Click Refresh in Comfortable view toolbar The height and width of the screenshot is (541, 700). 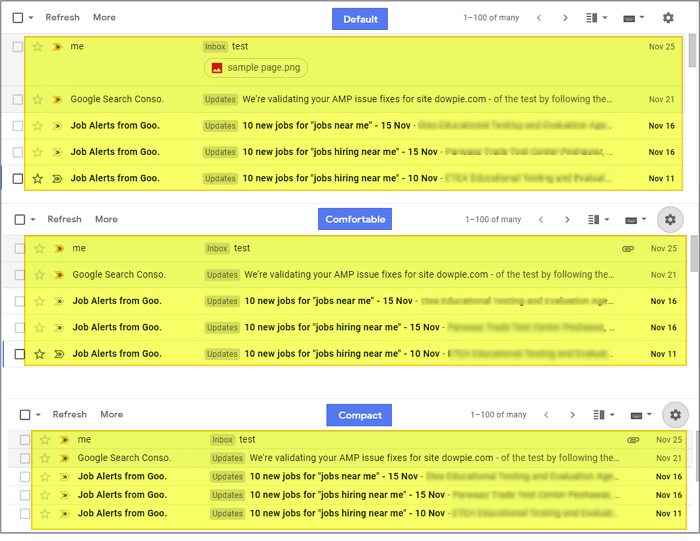pyautogui.click(x=64, y=219)
